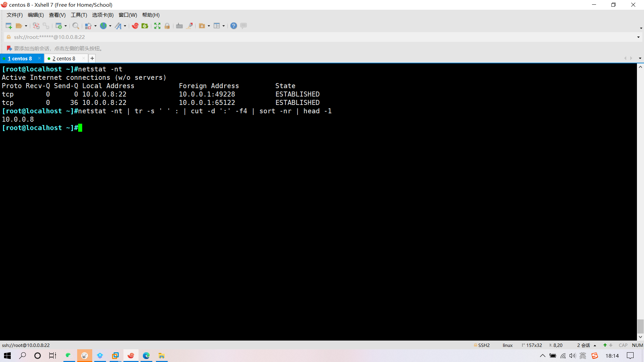
Task: Click the virtual keyboard icon
Action: (x=179, y=26)
